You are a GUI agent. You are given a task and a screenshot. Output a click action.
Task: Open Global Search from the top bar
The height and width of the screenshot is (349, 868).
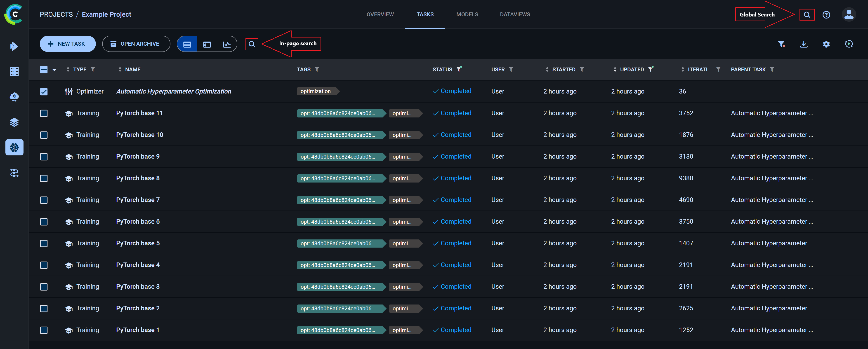[807, 14]
